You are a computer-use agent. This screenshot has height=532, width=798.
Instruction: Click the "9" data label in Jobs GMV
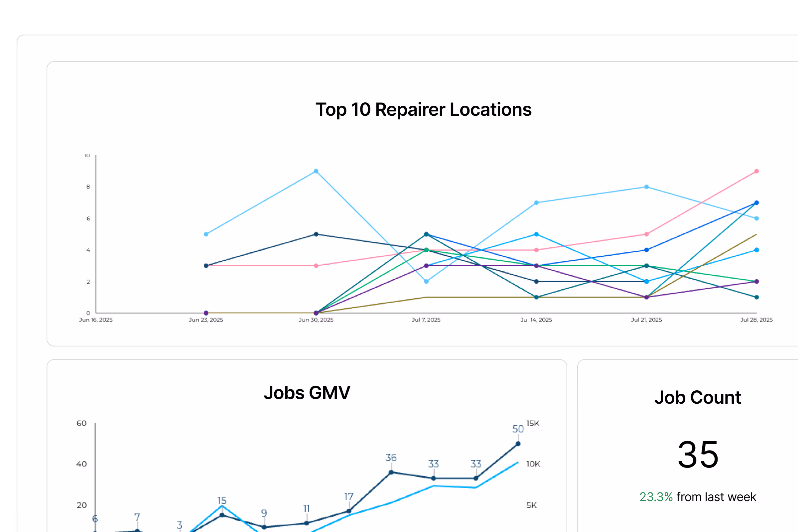pos(264,513)
